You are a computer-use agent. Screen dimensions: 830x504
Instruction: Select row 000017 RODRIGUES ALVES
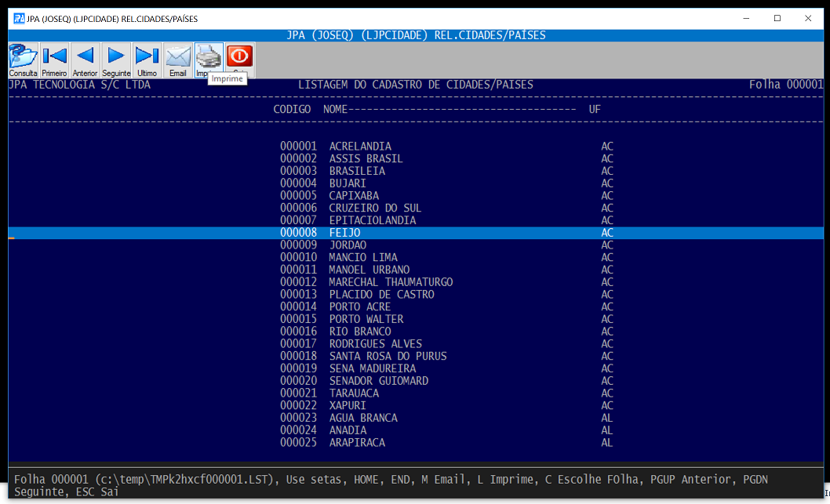coord(416,344)
